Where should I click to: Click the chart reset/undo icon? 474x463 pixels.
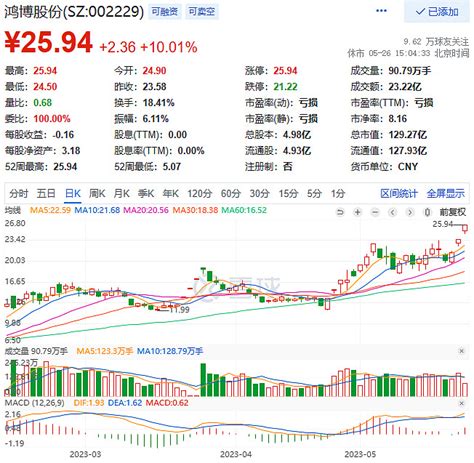[340, 212]
